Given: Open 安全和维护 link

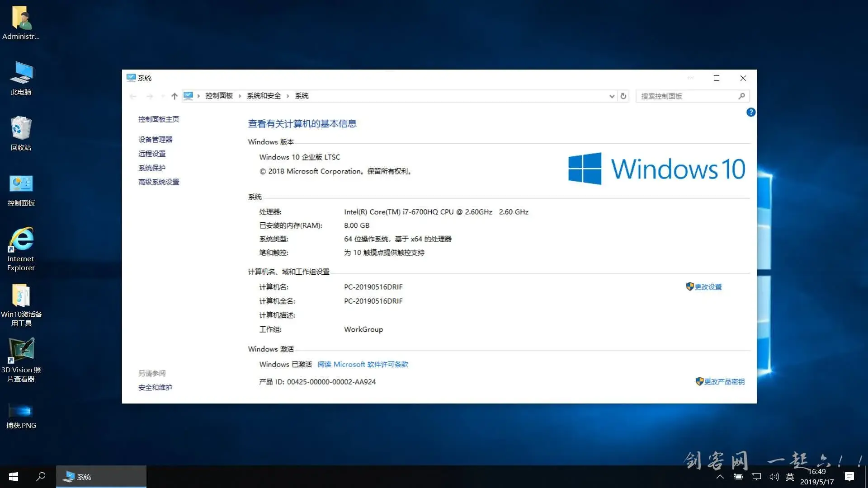Looking at the screenshot, I should (x=155, y=387).
